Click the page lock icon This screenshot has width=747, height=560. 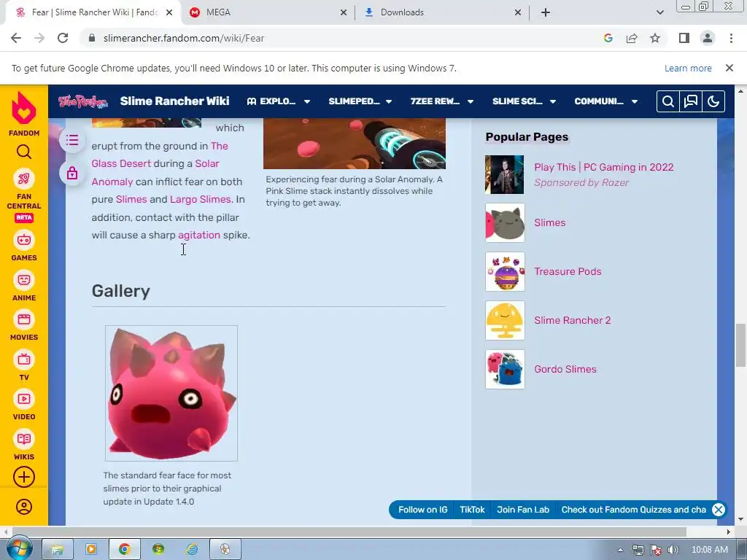(x=72, y=173)
